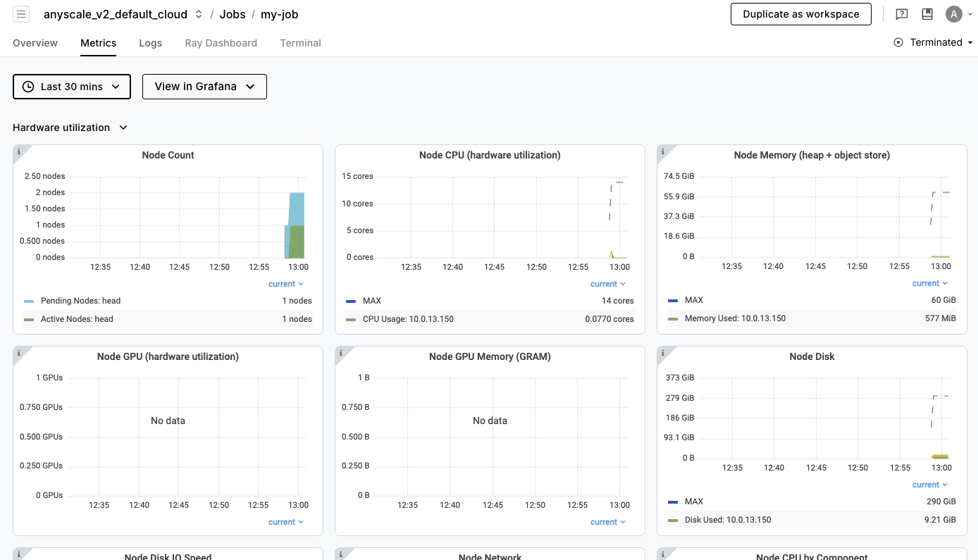The height and width of the screenshot is (560, 978).
Task: Toggle the Active Nodes: head legend series
Action: 77,319
